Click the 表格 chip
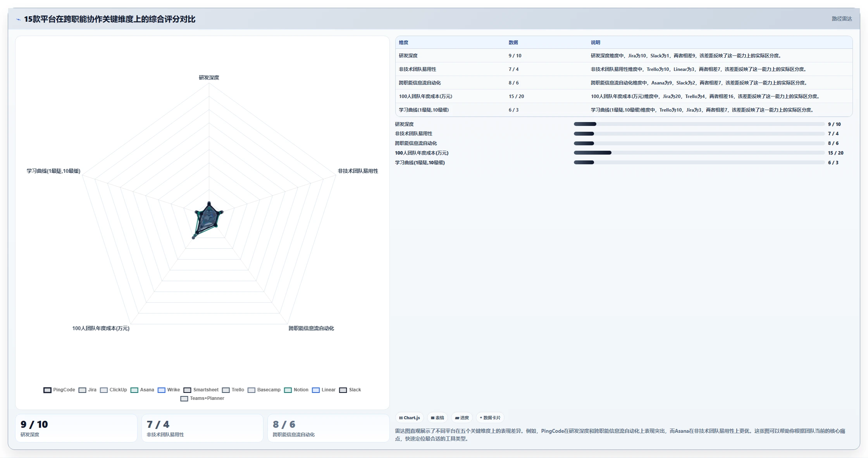The height and width of the screenshot is (458, 868). [x=437, y=418]
